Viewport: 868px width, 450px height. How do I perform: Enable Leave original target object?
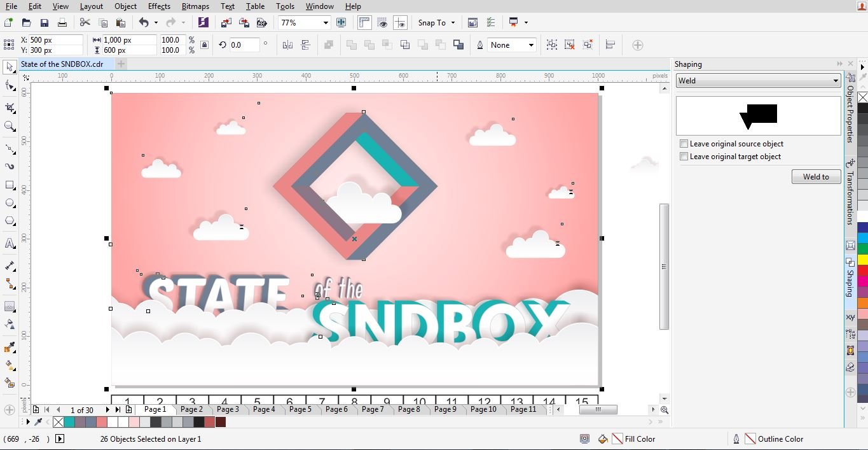pyautogui.click(x=684, y=157)
